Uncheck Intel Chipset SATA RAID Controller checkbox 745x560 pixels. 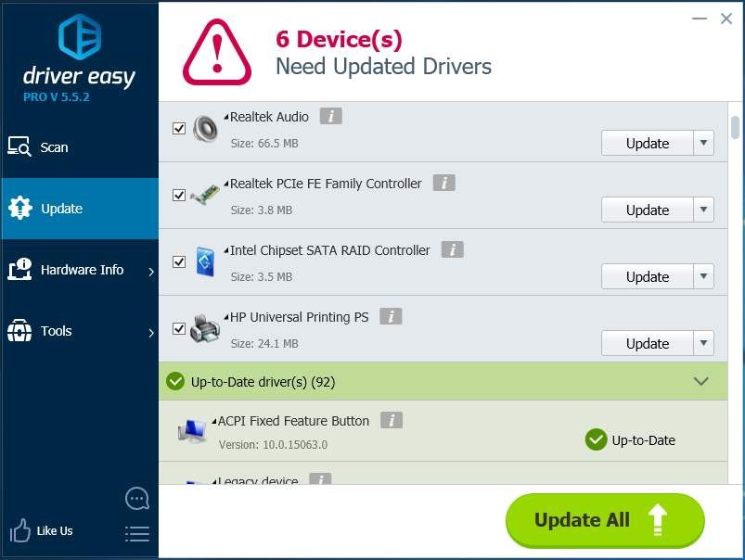click(x=179, y=261)
